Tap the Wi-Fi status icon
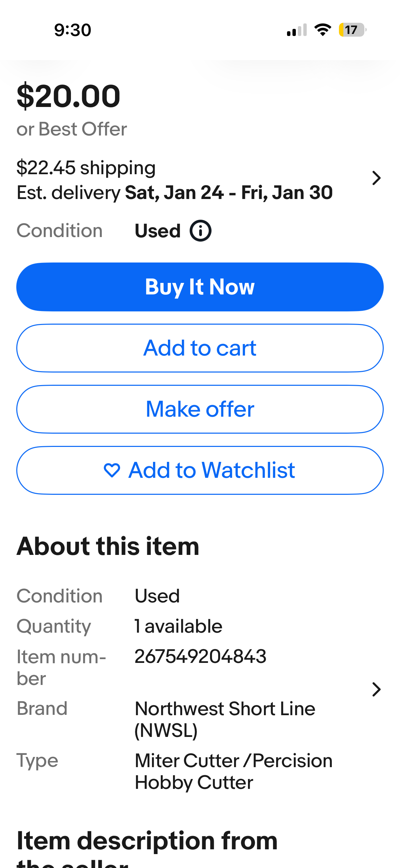The height and width of the screenshot is (868, 400). click(x=323, y=30)
